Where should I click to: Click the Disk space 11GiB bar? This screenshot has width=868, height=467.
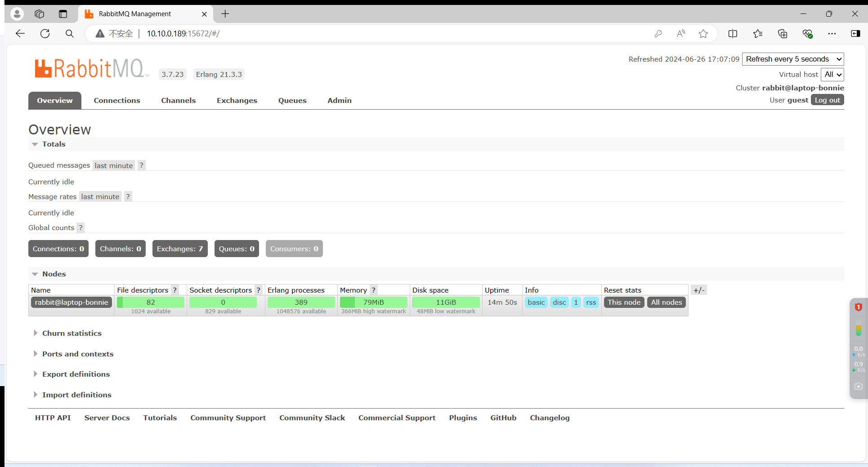click(446, 302)
